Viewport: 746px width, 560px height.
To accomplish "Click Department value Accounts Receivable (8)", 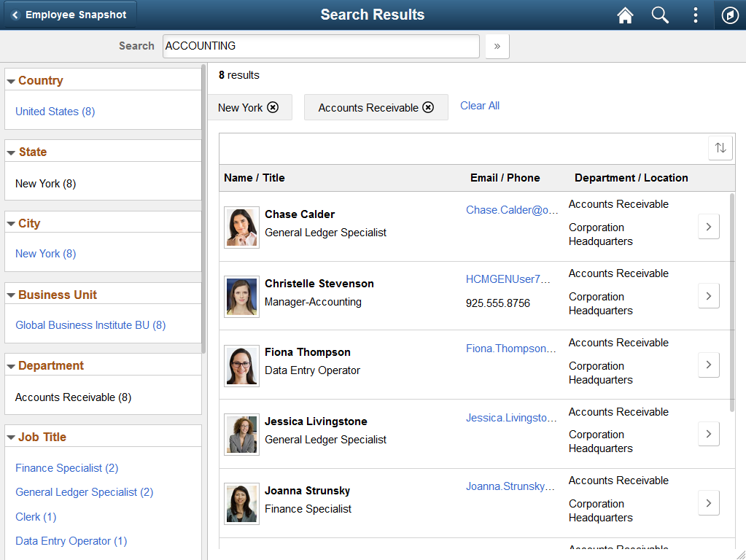I will [x=73, y=397].
